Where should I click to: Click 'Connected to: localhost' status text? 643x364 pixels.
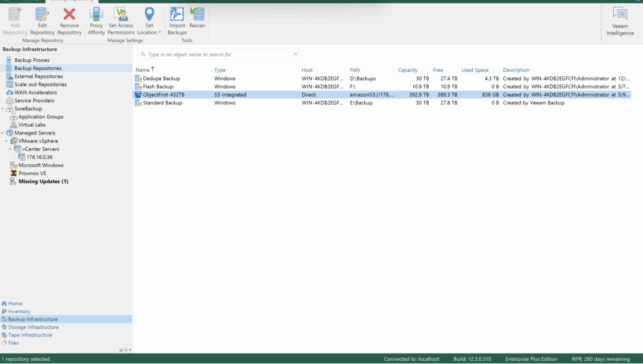[x=411, y=359]
